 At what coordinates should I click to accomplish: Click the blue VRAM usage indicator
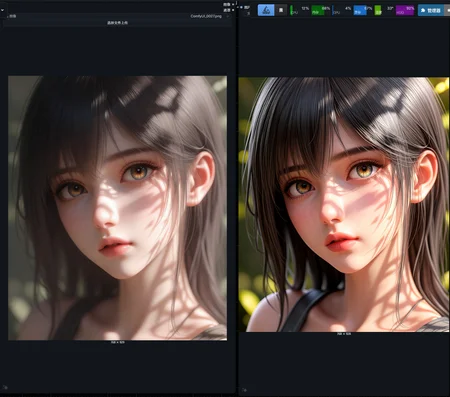click(363, 10)
